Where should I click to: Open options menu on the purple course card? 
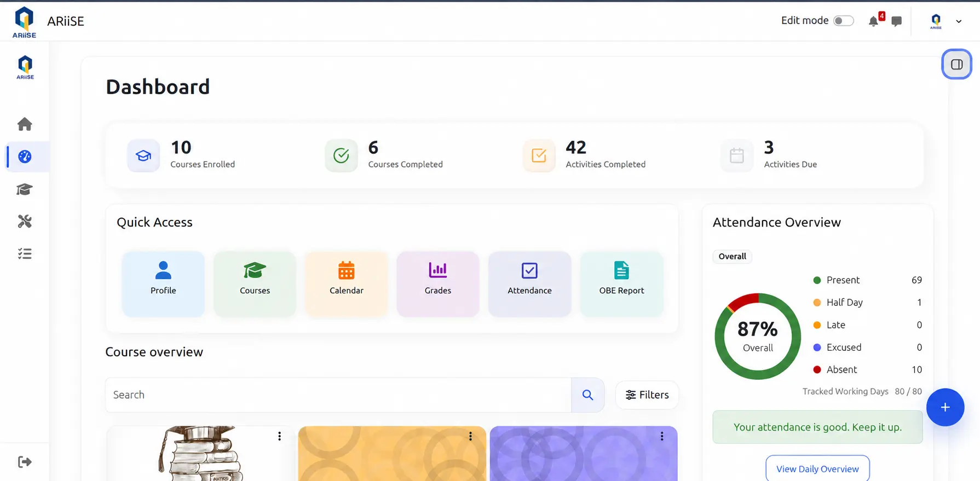[662, 436]
